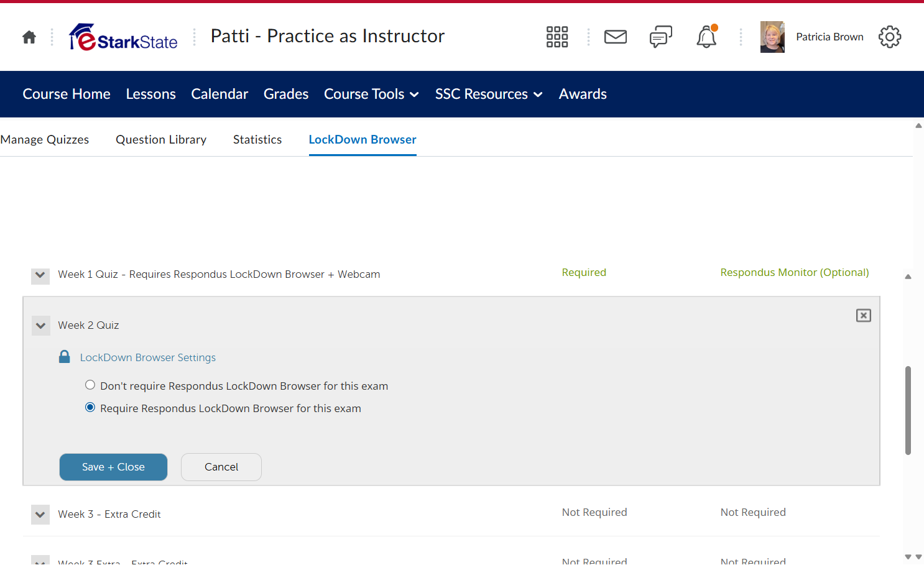Image resolution: width=924 pixels, height=565 pixels.
Task: Open the Course Tools dropdown
Action: (x=371, y=94)
